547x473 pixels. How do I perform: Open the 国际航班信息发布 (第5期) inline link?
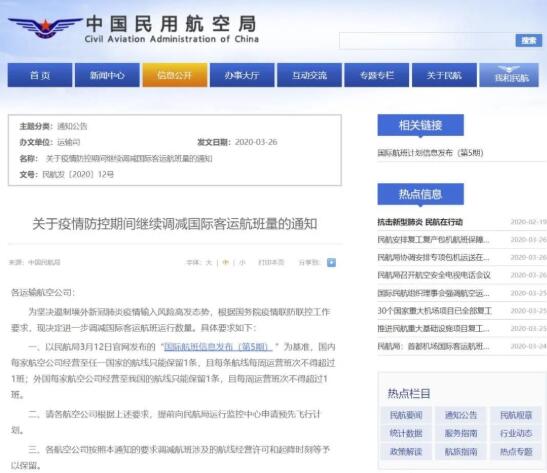(x=218, y=347)
